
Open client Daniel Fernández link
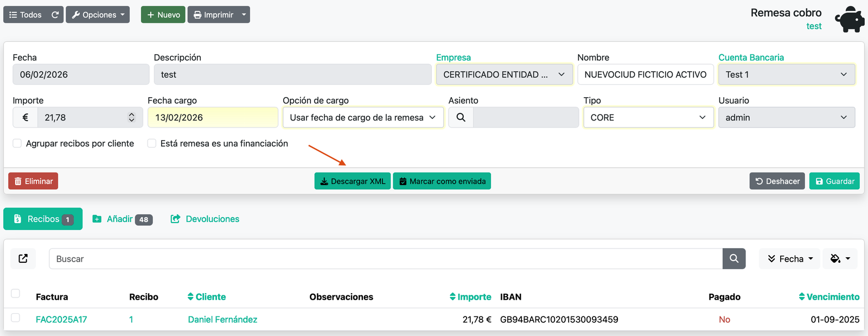coord(222,320)
